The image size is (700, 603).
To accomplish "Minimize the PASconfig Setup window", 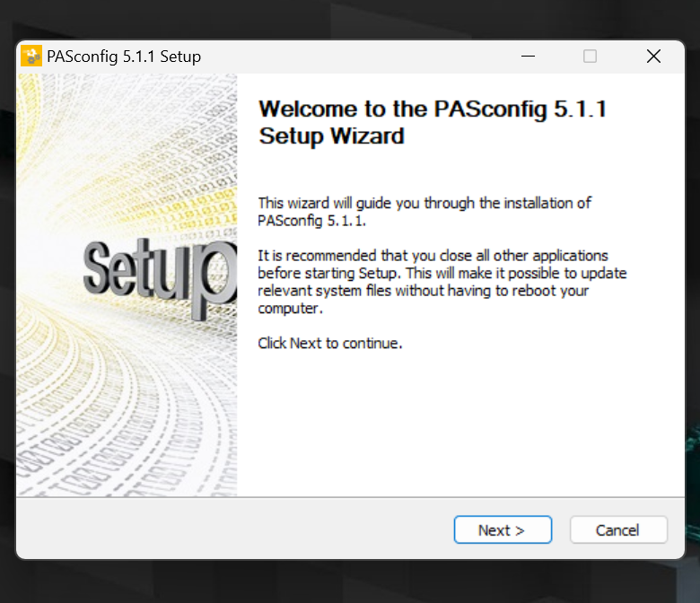I will coord(528,57).
